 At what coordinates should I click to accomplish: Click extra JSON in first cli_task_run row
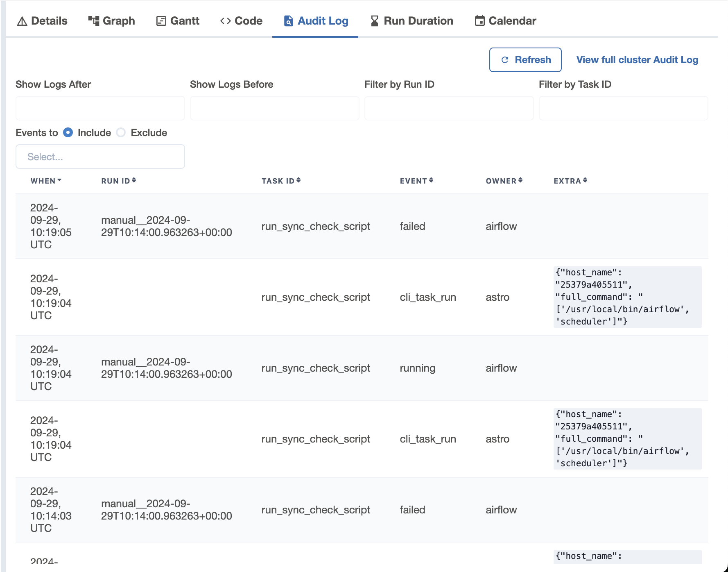tap(628, 297)
